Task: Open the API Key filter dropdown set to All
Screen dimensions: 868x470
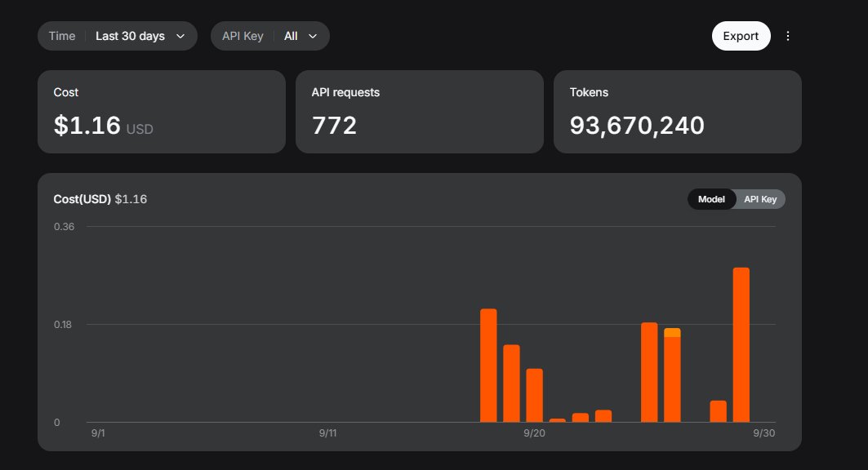Action: (x=270, y=36)
